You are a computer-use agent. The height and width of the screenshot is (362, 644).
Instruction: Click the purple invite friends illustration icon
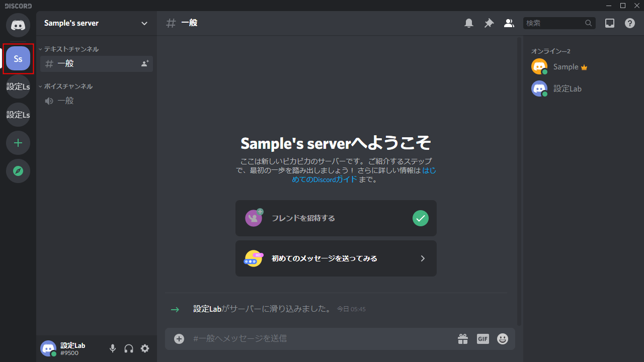click(x=254, y=218)
